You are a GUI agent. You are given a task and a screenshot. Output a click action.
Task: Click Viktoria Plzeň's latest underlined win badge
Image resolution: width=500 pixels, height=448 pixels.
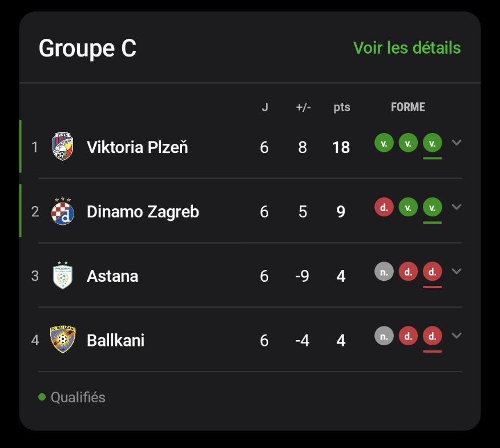[x=433, y=143]
